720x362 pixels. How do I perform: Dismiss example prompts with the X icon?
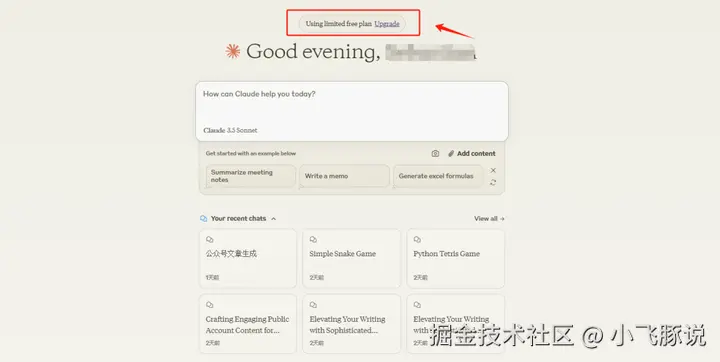pyautogui.click(x=493, y=170)
